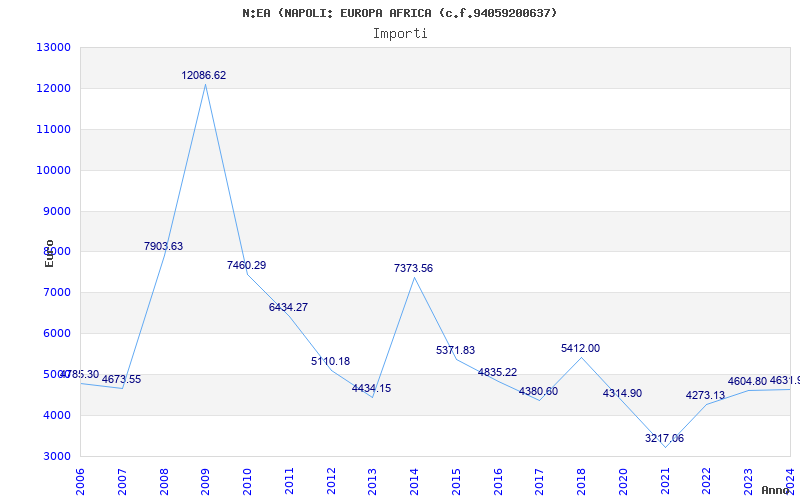Click the 4000 y-axis tick label

point(56,415)
